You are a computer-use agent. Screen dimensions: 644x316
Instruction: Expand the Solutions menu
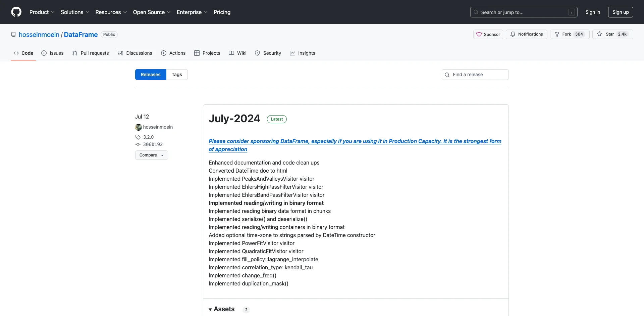pos(75,12)
